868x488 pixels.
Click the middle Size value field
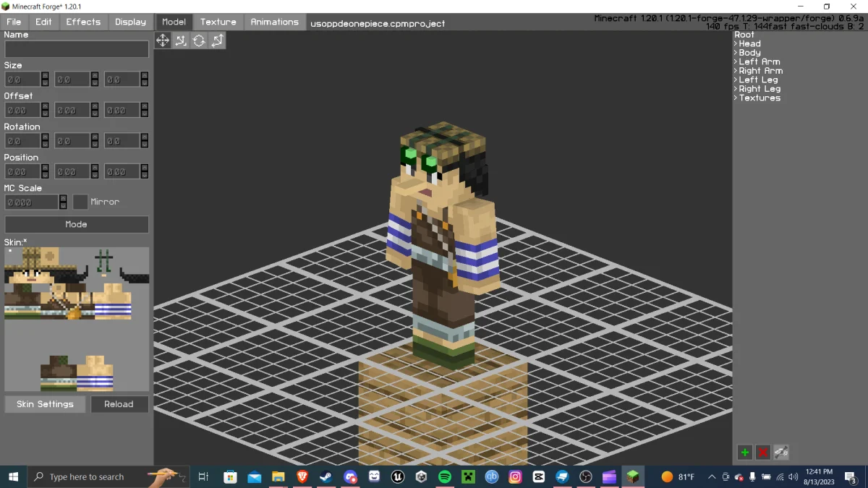point(72,80)
